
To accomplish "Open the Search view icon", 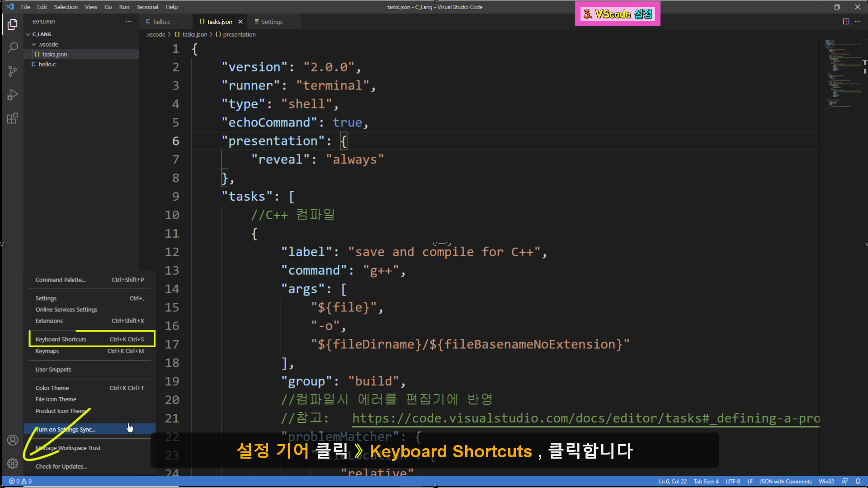I will pyautogui.click(x=13, y=48).
